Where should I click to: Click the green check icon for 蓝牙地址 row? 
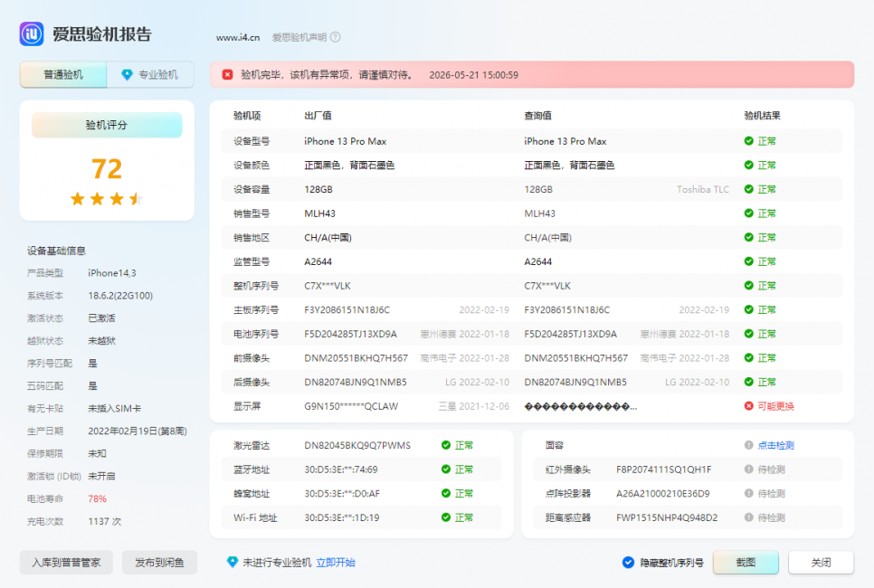tap(446, 469)
